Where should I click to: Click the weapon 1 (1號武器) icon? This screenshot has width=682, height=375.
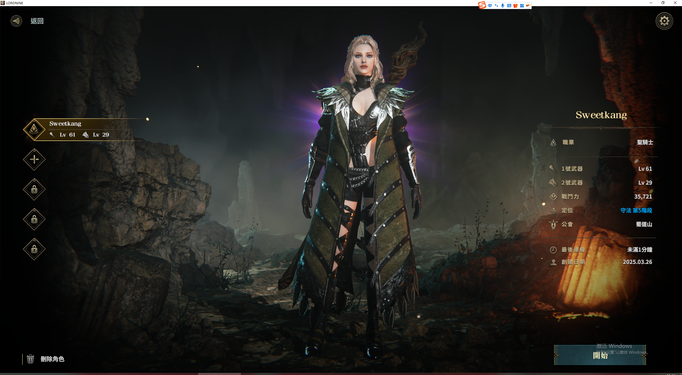click(x=553, y=168)
